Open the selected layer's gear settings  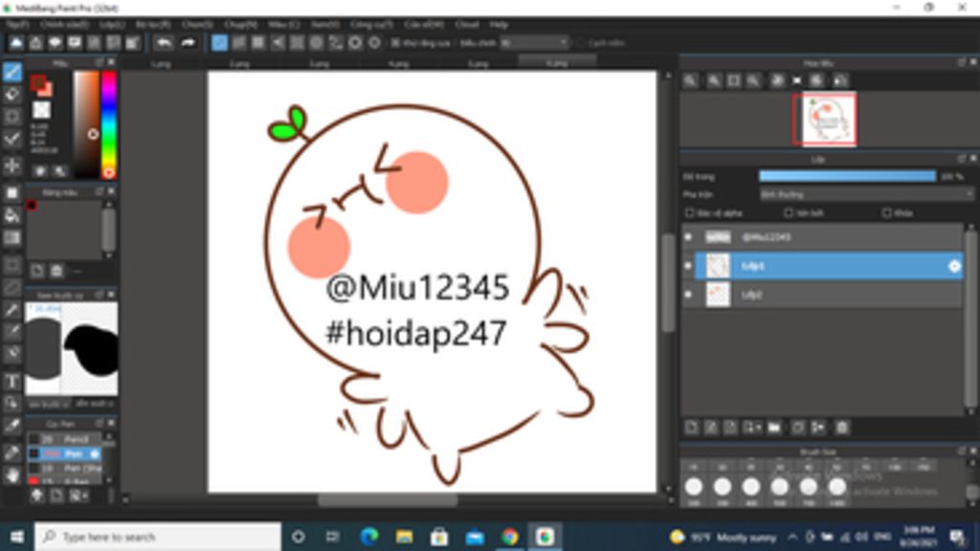point(954,266)
